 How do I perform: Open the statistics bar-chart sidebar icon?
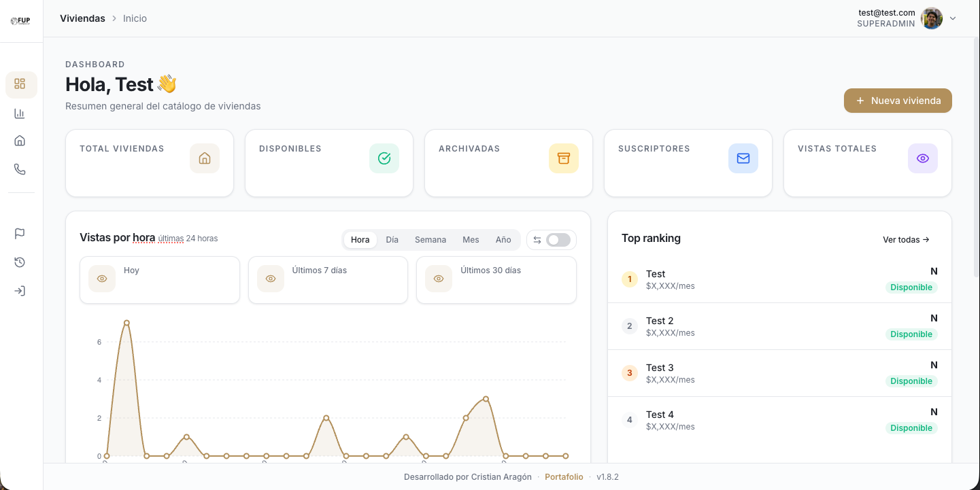click(x=20, y=113)
